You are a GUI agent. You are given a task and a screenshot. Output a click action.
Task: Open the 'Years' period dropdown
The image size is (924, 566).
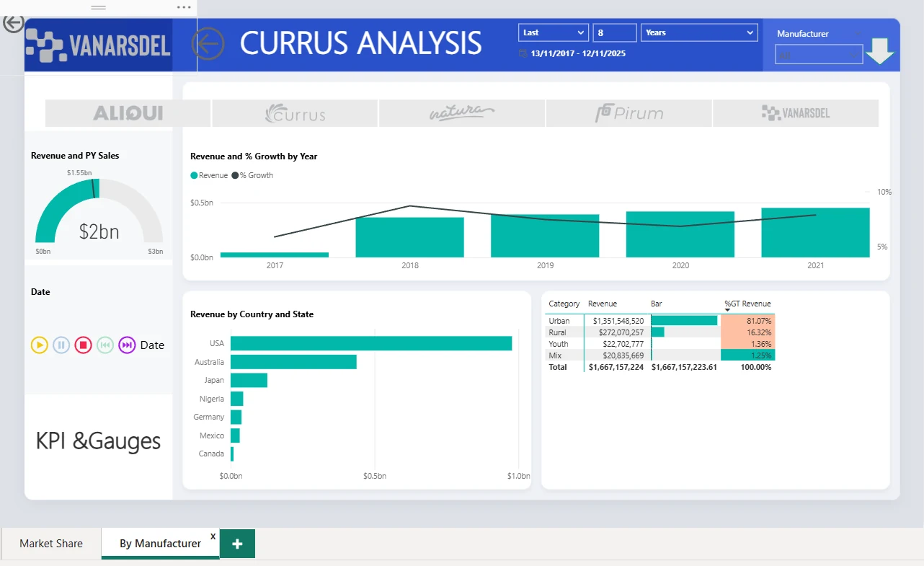tap(699, 32)
